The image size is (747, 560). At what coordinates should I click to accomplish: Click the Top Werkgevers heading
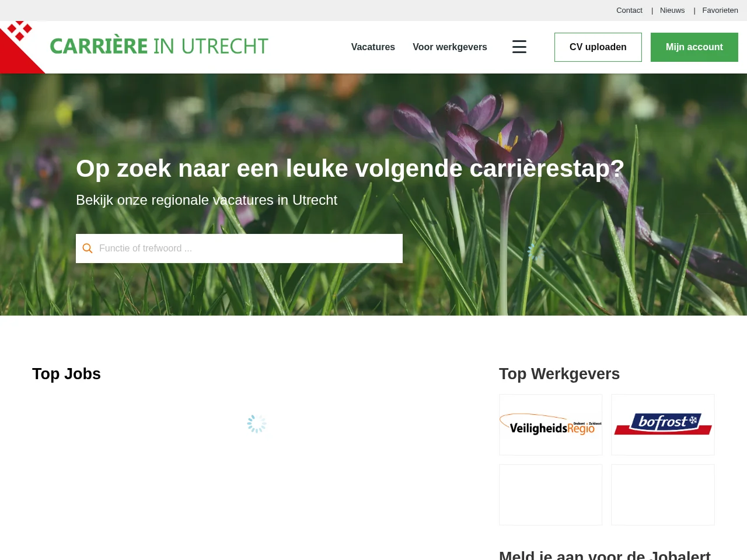click(559, 374)
